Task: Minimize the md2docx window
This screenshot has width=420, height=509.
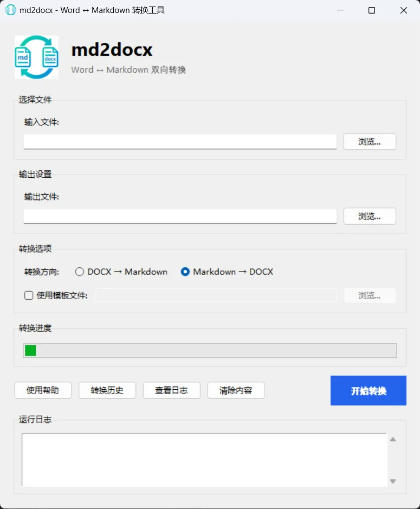Action: pyautogui.click(x=340, y=10)
